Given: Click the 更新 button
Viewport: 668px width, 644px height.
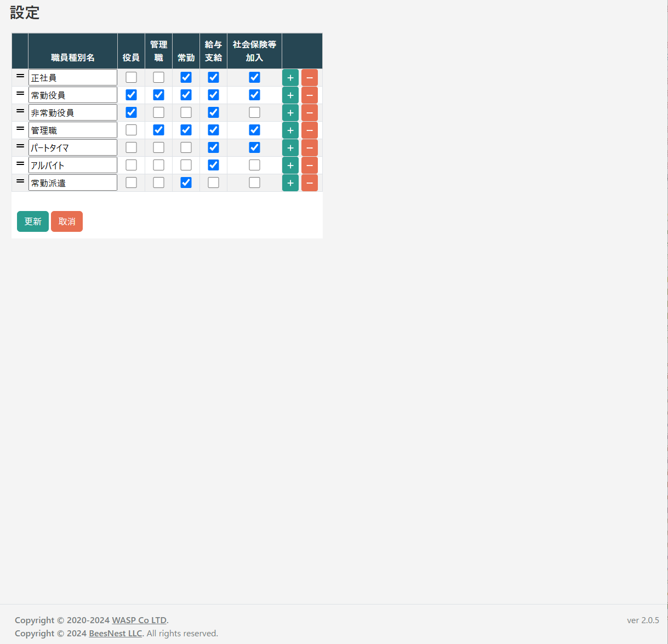Looking at the screenshot, I should [33, 221].
